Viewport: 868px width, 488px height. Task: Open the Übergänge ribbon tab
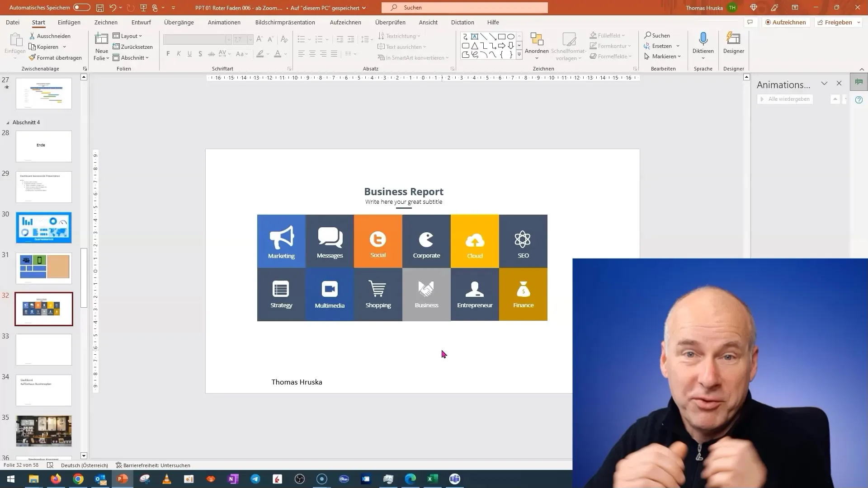[x=179, y=22]
